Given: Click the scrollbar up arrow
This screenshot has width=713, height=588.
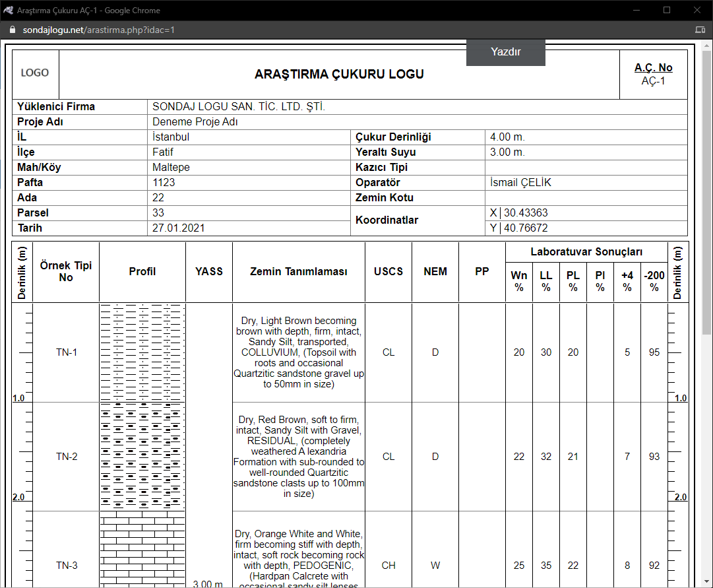Looking at the screenshot, I should (x=706, y=46).
